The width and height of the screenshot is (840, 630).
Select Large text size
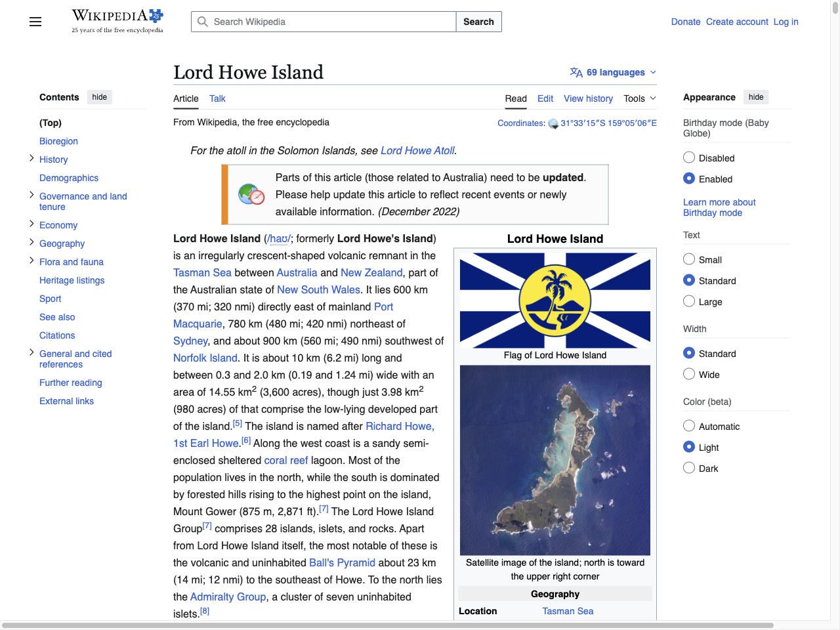(689, 301)
